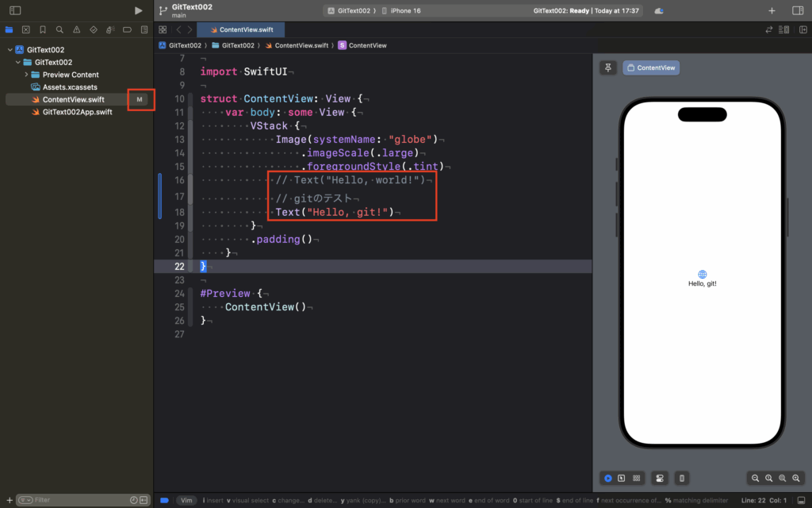Click ContentView.swift in the jump bar

pos(297,45)
